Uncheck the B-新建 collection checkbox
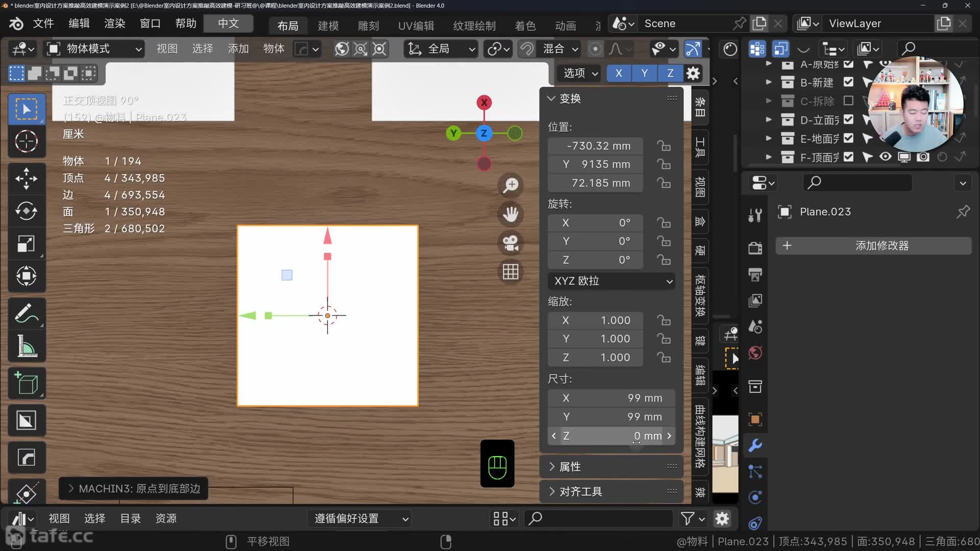Screen dimensions: 980x551 point(848,82)
